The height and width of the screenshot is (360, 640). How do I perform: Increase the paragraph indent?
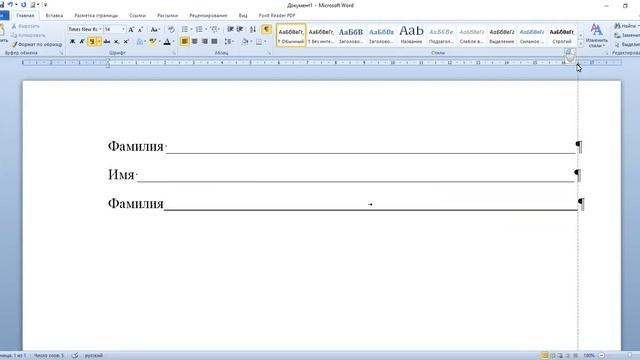pos(240,29)
